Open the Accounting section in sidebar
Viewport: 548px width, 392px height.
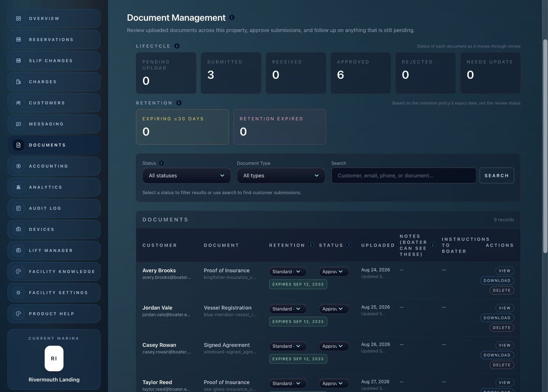[x=54, y=166]
